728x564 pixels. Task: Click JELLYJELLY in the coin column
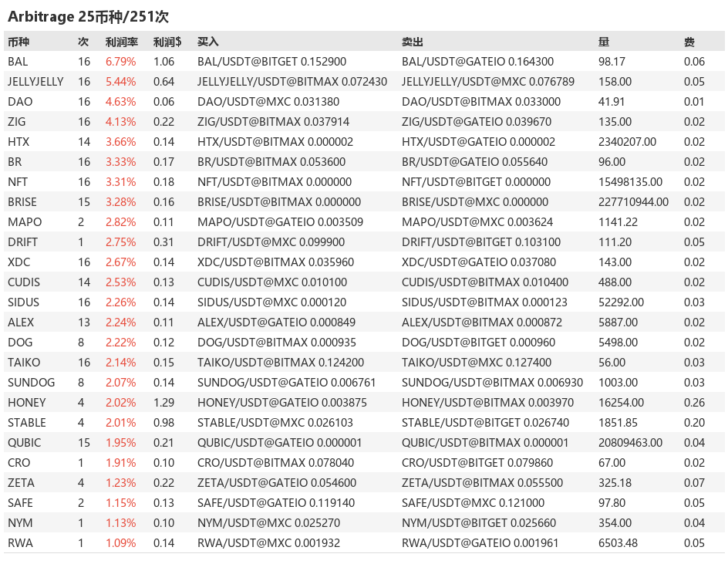point(35,81)
